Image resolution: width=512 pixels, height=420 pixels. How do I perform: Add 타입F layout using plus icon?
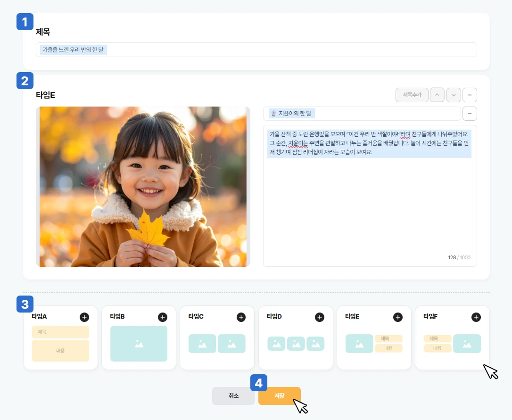476,317
